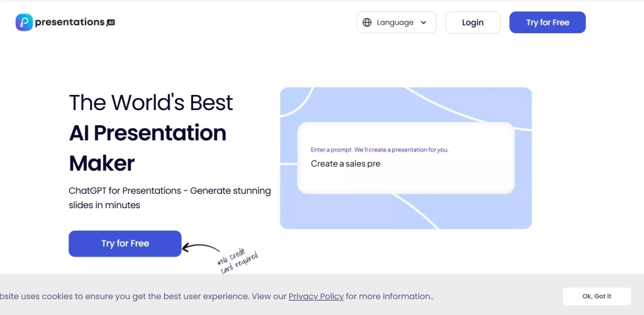Select the 'AI Presentation Maker' bold heading
This screenshot has width=644, height=315.
click(147, 148)
